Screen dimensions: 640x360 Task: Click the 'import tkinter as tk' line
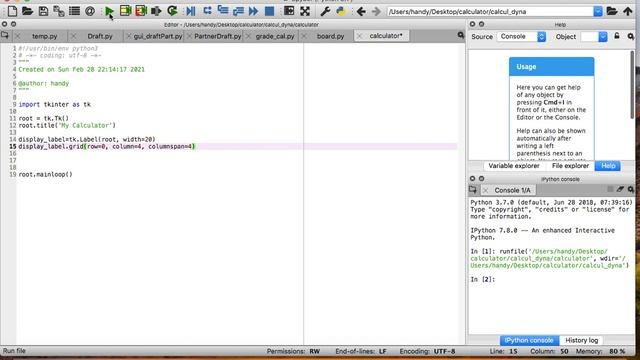coord(55,104)
